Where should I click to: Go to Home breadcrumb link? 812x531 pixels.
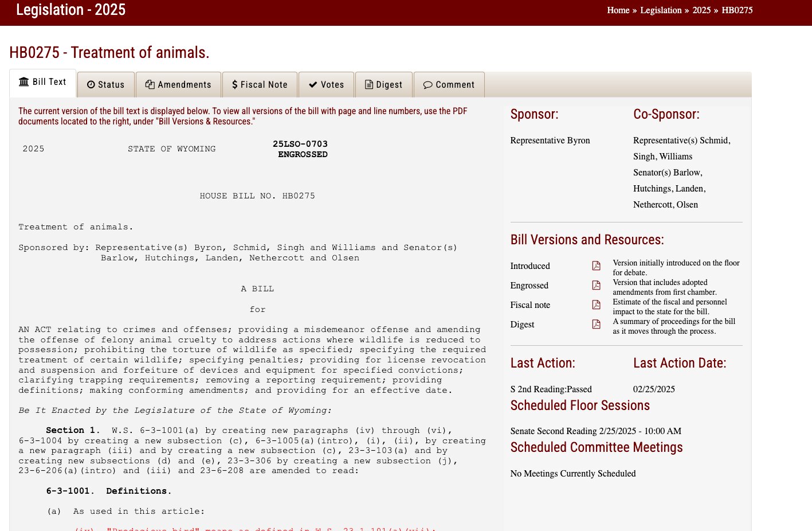click(x=618, y=10)
